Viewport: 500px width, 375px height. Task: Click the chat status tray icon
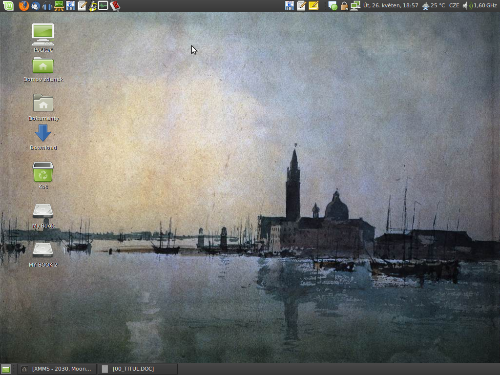coord(333,6)
